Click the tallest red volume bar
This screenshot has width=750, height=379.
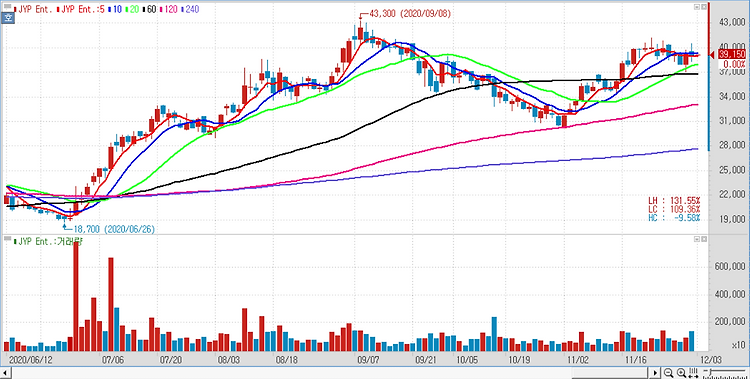[x=76, y=297]
